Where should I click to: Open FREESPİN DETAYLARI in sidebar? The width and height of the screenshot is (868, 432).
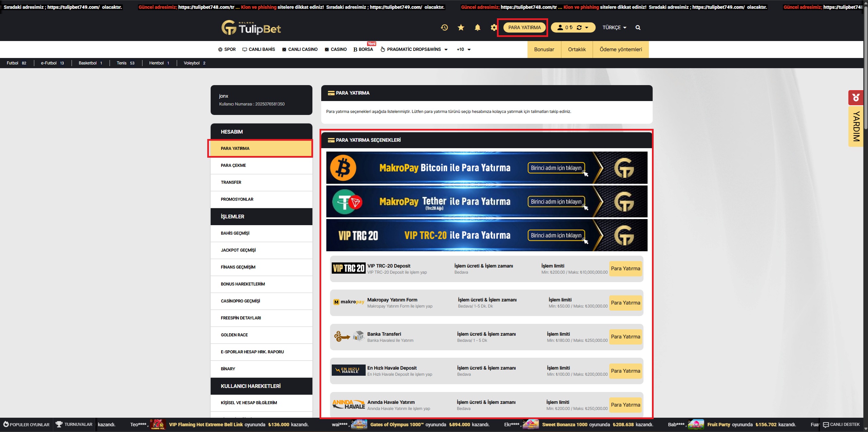261,318
